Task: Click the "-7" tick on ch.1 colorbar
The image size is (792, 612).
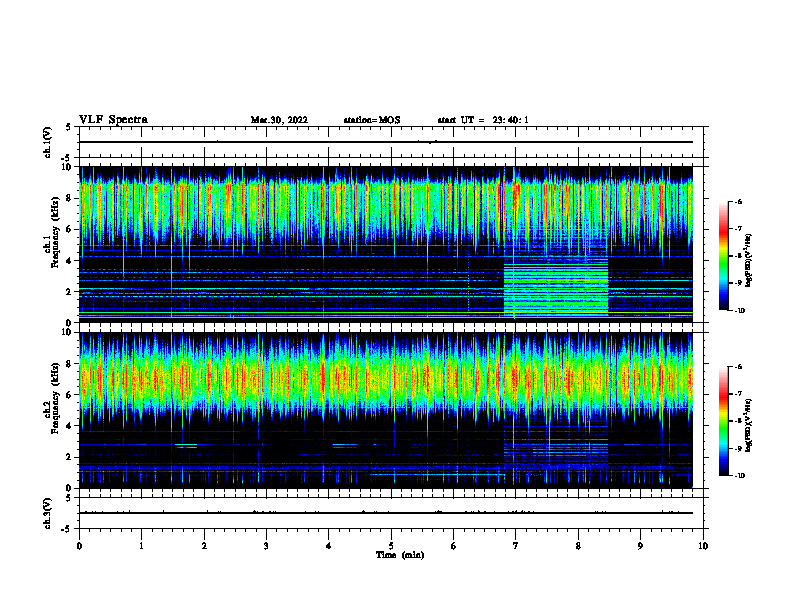Action: click(x=739, y=229)
